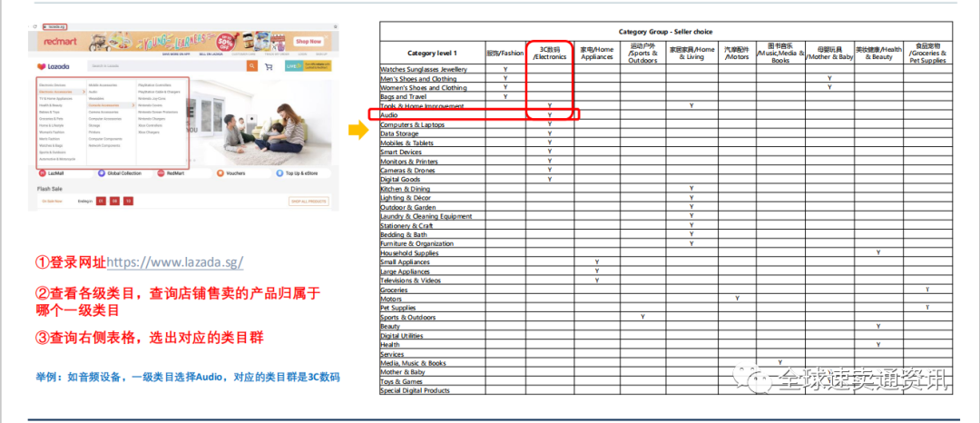Image resolution: width=980 pixels, height=423 pixels.
Task: Click the lazada.sg browser address bar
Action: (55, 27)
